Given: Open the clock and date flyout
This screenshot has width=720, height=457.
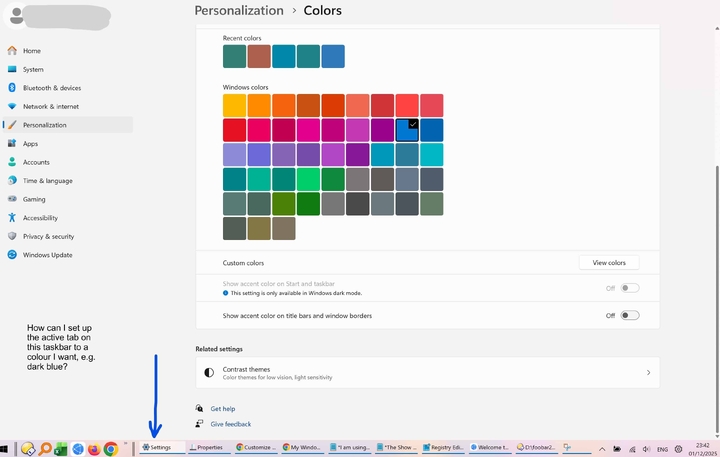Looking at the screenshot, I should coord(703,449).
